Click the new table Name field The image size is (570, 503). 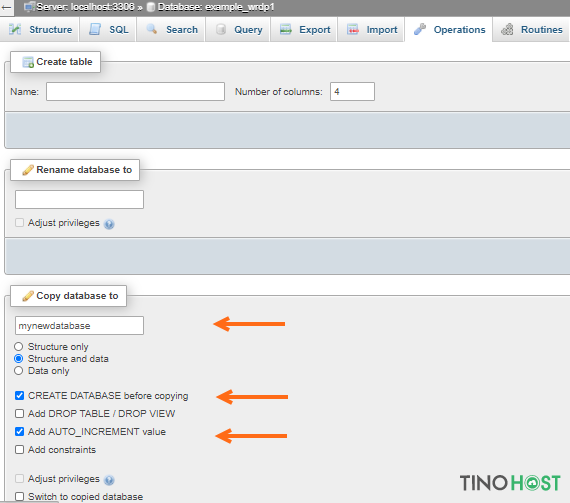[x=135, y=92]
